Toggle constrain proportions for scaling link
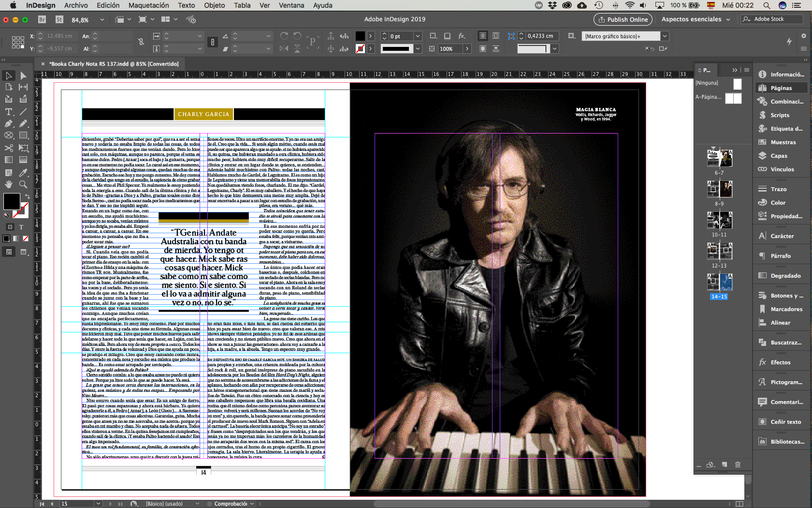The height and width of the screenshot is (508, 812). pyautogui.click(x=213, y=42)
